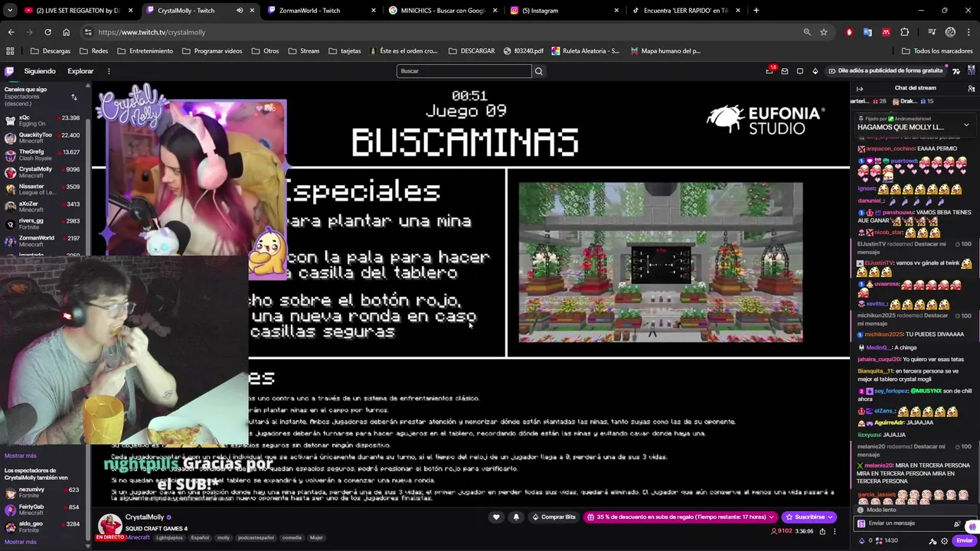Follow the channel with heart icon
Viewport: 980px width, 551px height.
[496, 517]
